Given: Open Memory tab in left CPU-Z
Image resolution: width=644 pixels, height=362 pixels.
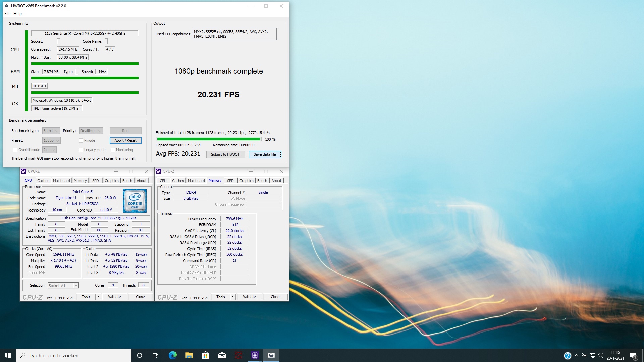Looking at the screenshot, I should [x=80, y=181].
